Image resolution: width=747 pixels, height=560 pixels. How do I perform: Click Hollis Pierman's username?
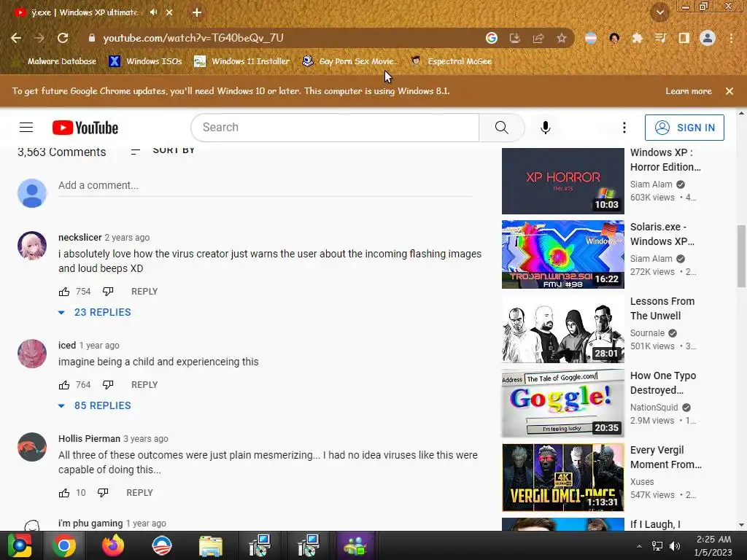click(89, 438)
